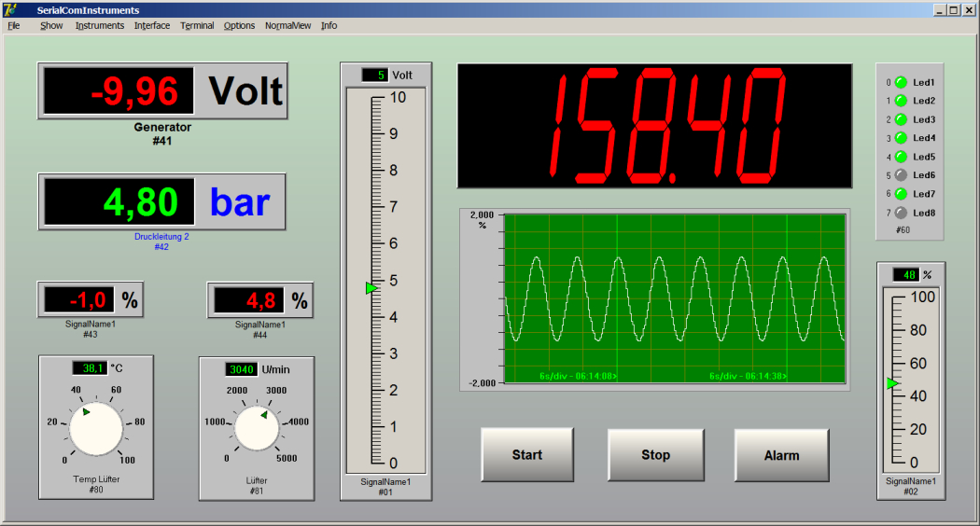This screenshot has width=980, height=526.
Task: Toggle the Led7 indicator light
Action: click(901, 194)
